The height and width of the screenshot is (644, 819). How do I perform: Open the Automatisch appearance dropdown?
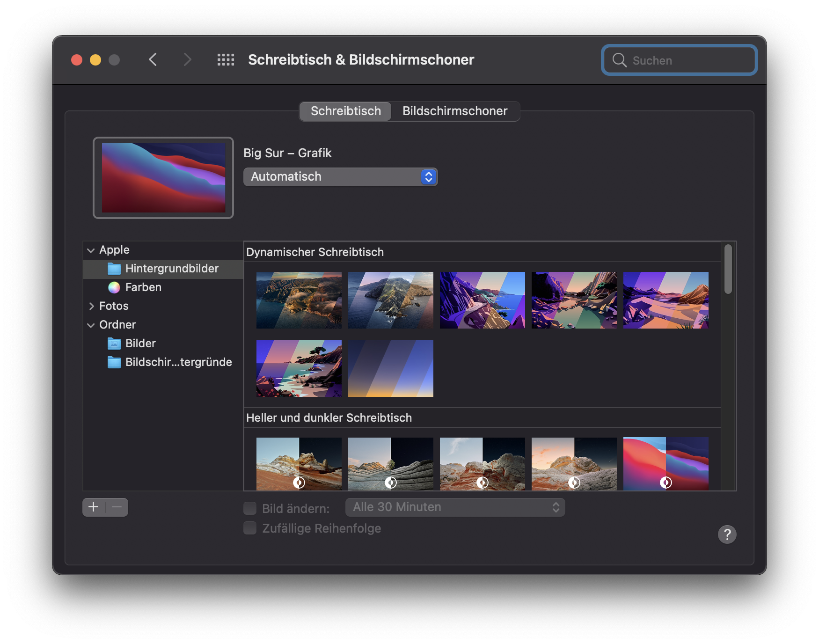coord(340,177)
